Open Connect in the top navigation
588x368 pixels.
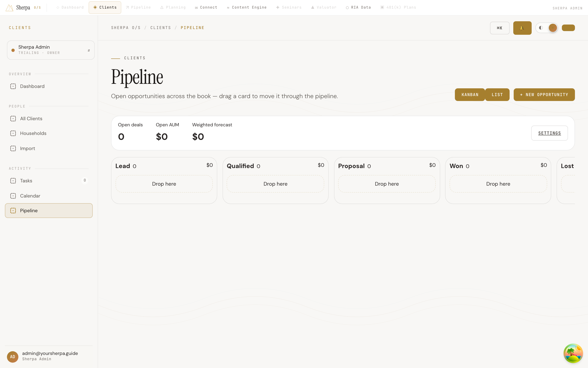coord(206,7)
